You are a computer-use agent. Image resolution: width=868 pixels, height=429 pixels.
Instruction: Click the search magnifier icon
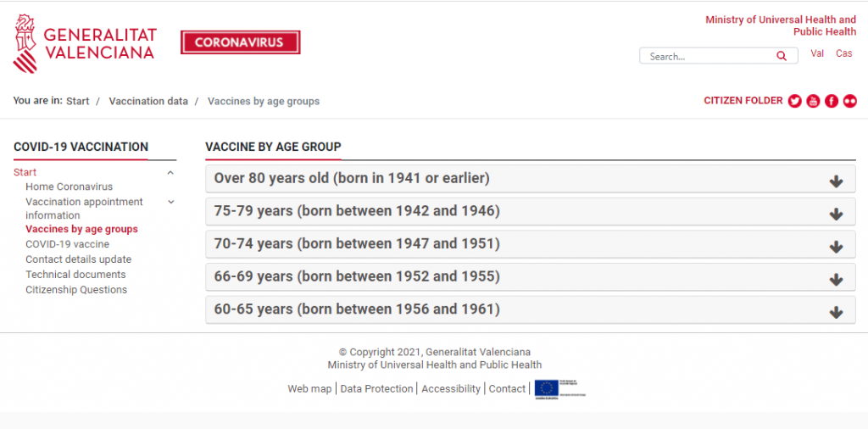pos(781,56)
